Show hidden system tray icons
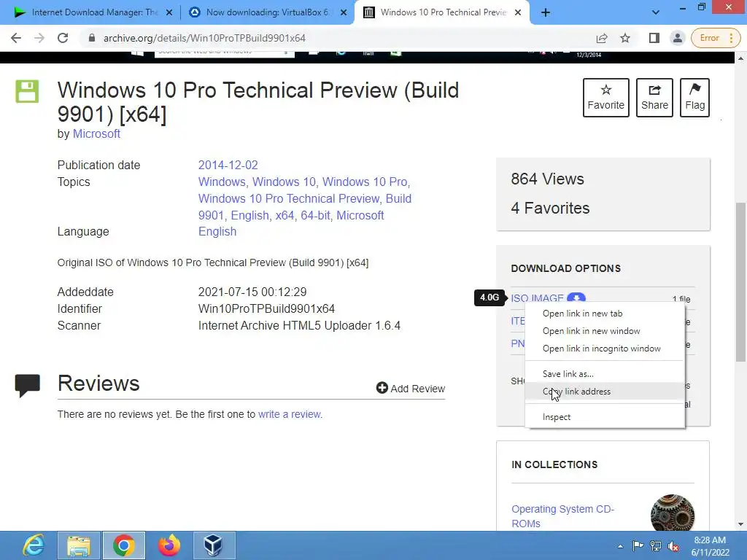The width and height of the screenshot is (747, 560). 620,546
